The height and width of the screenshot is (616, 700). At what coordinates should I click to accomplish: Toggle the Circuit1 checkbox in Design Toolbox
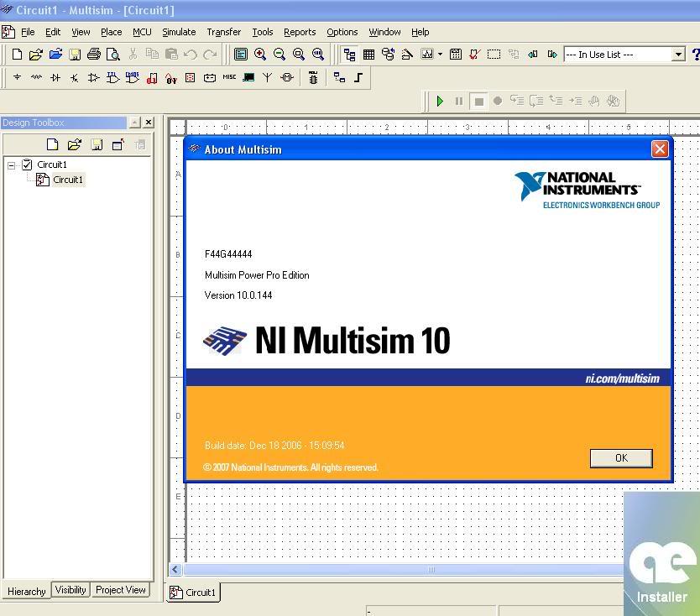pyautogui.click(x=27, y=164)
